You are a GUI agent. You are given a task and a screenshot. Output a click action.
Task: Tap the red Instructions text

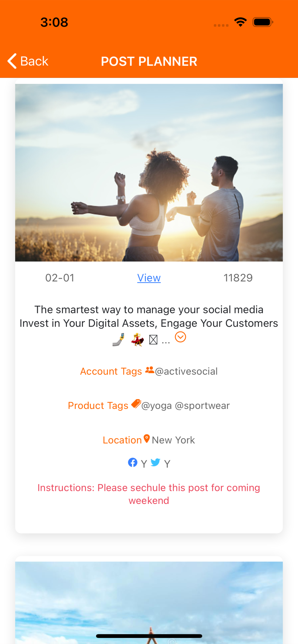point(149,494)
